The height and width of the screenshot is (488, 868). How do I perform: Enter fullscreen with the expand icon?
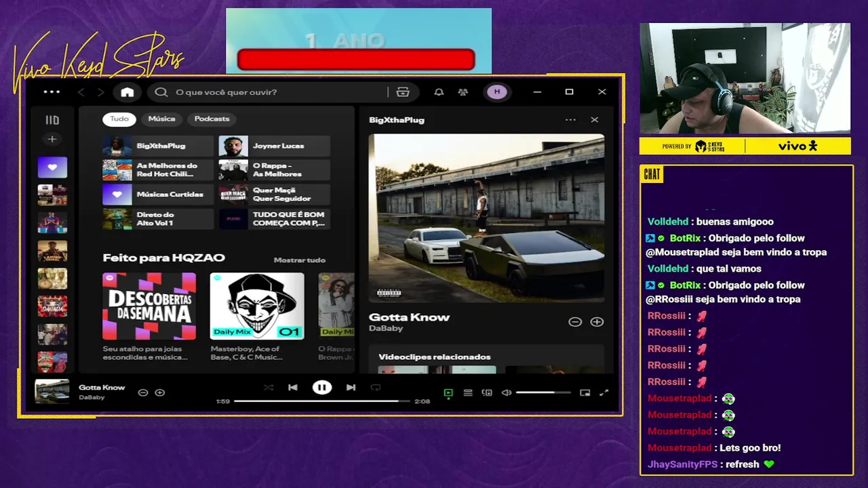tap(604, 392)
